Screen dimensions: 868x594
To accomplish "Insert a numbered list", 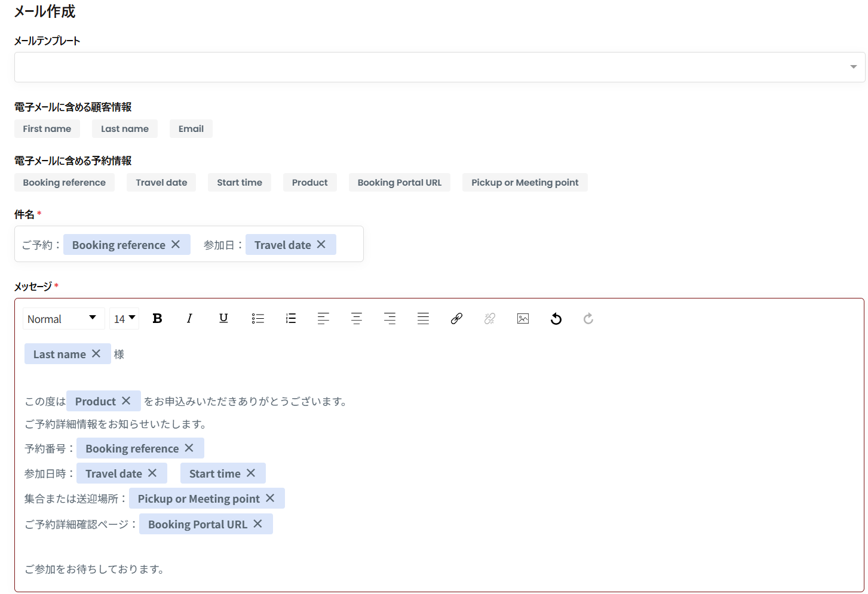I will tap(291, 319).
